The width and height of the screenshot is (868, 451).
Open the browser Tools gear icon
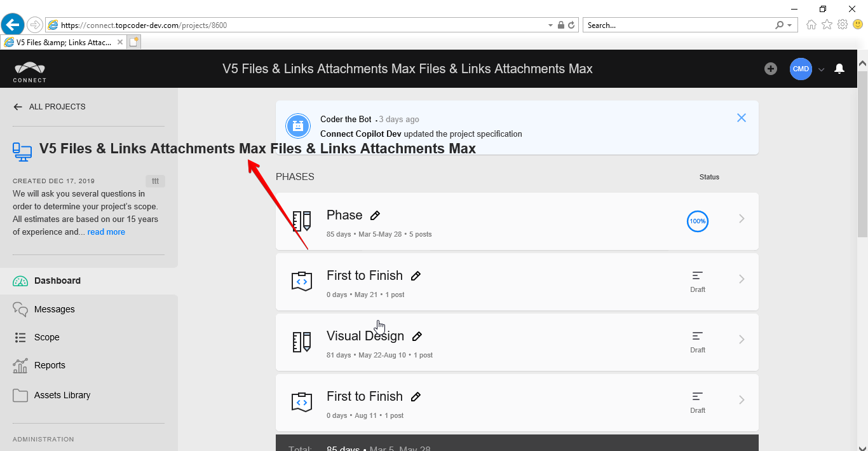[x=843, y=25]
